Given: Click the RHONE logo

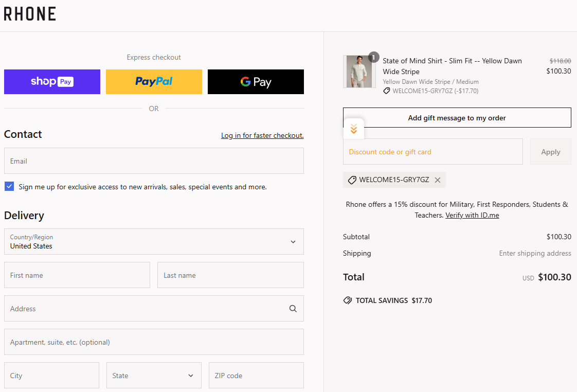Looking at the screenshot, I should (30, 14).
